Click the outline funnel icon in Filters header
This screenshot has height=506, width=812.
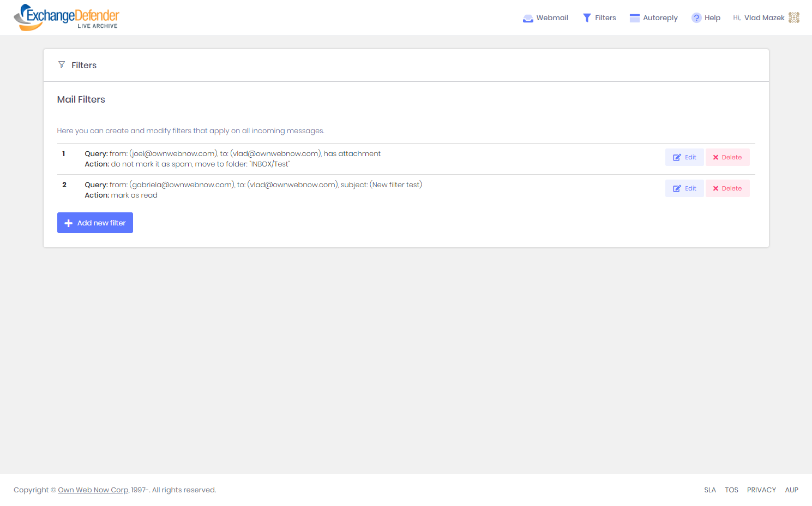(x=62, y=65)
